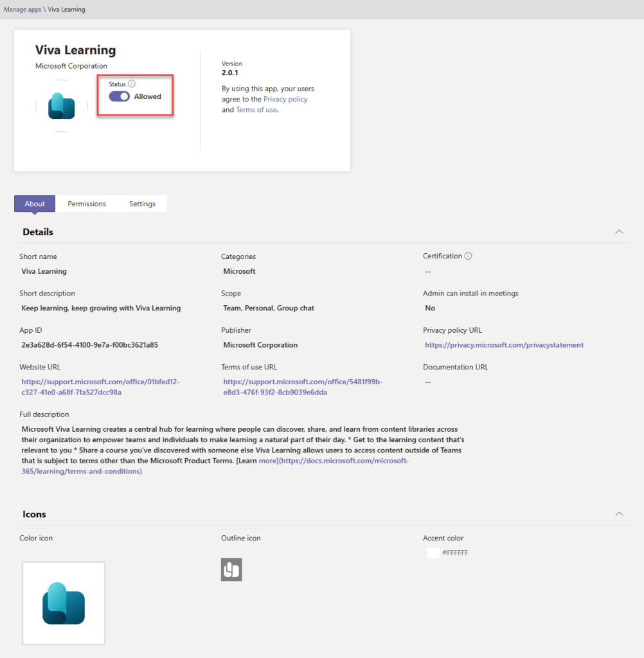The width and height of the screenshot is (644, 658).
Task: Select the About tab
Action: point(35,204)
